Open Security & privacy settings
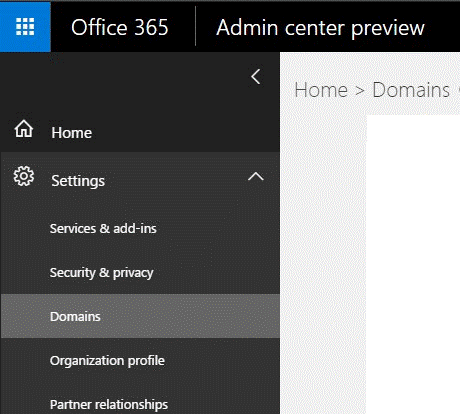 (x=102, y=273)
